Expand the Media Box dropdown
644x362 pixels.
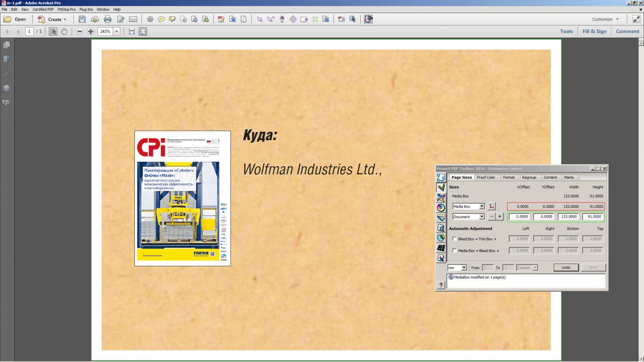pyautogui.click(x=482, y=207)
